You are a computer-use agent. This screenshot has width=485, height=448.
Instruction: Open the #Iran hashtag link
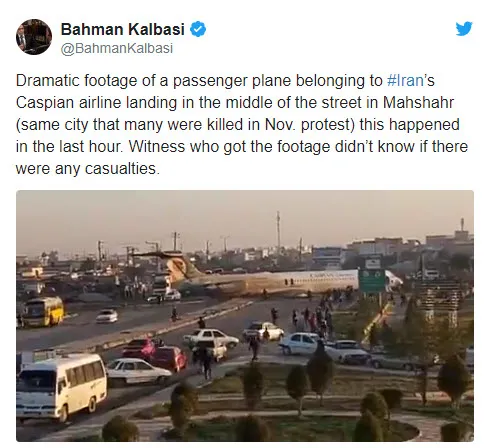tap(405, 81)
